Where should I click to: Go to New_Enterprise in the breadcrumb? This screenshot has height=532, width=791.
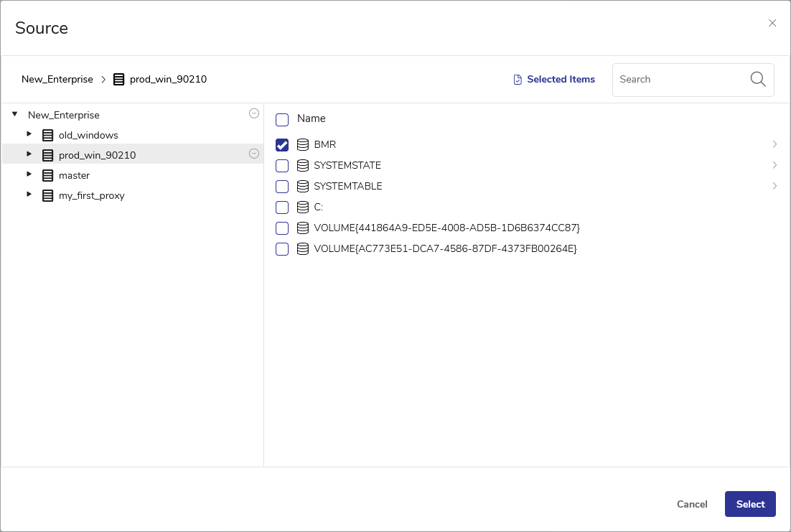[57, 80]
